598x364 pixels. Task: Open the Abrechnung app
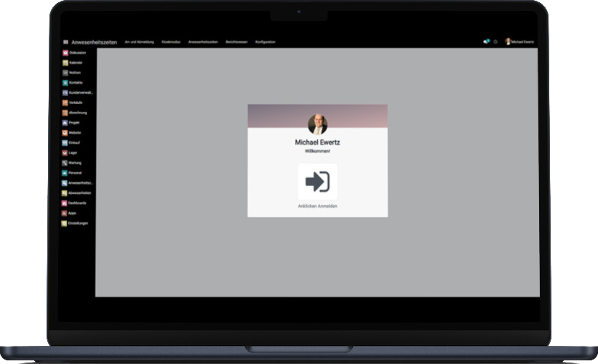pos(73,113)
